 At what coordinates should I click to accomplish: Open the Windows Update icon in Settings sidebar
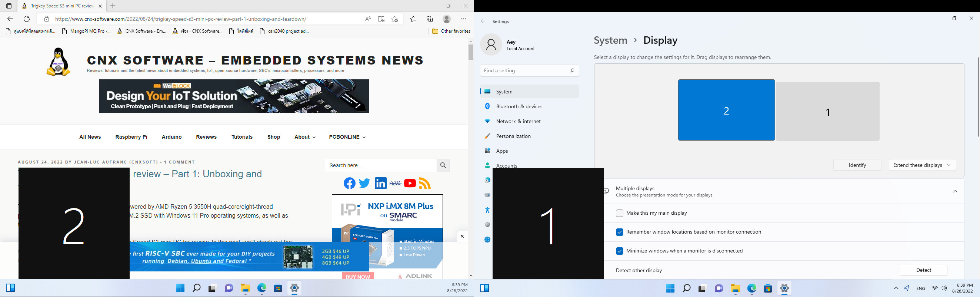coord(487,240)
